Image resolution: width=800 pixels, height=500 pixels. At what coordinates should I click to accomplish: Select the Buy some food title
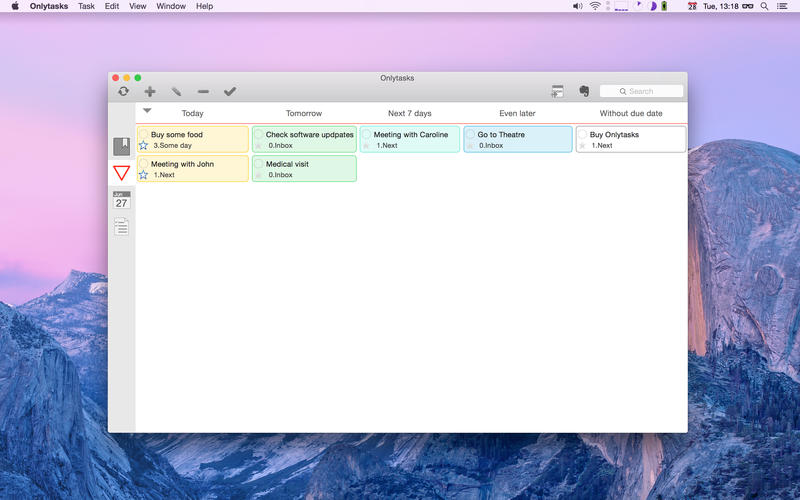[177, 135]
